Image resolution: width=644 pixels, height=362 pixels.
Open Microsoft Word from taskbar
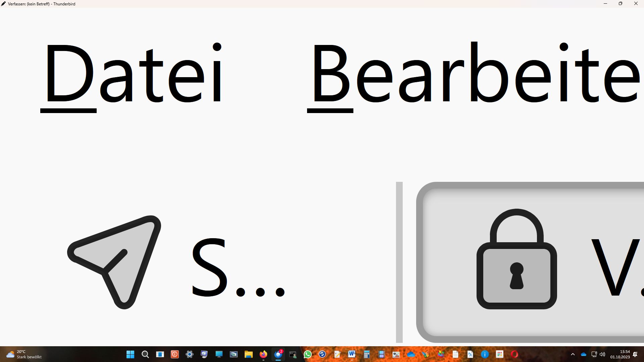pos(352,354)
